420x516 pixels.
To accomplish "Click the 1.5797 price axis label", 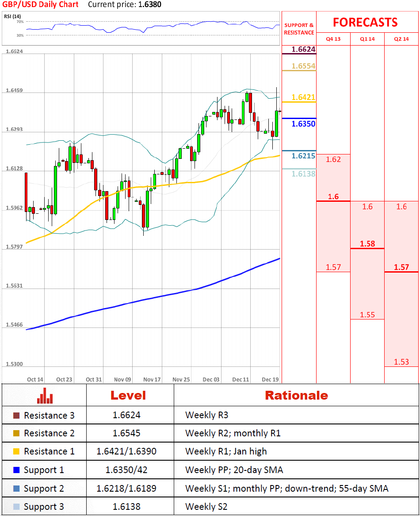I will [15, 247].
